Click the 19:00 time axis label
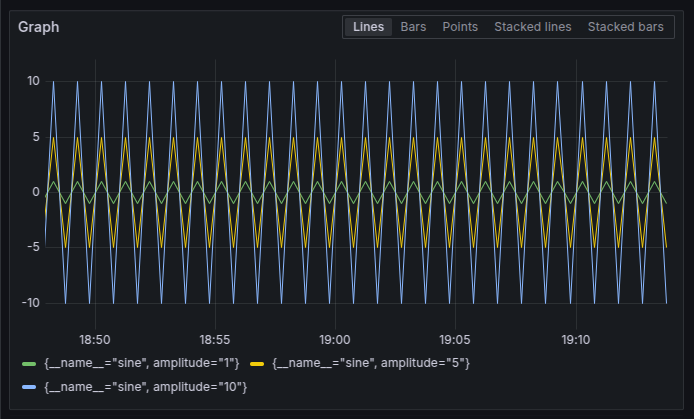Viewport: 694px width, 419px height. click(335, 340)
